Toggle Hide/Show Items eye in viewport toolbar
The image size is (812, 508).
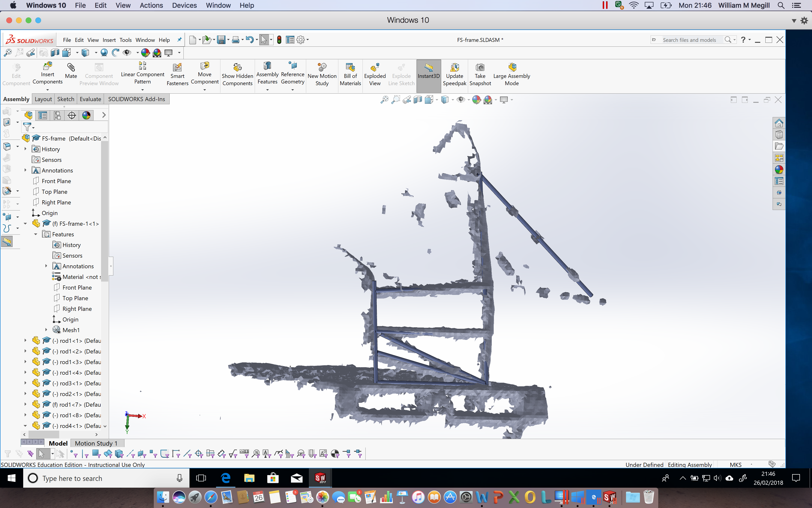tap(461, 99)
